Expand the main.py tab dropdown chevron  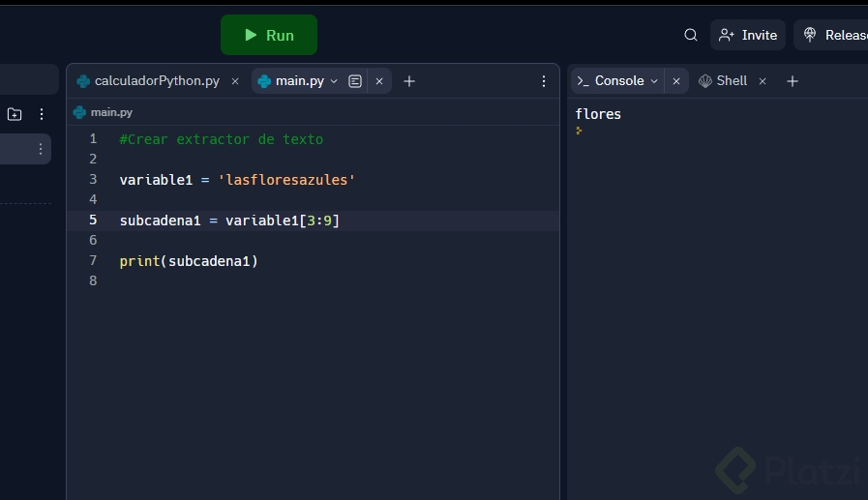(x=334, y=81)
